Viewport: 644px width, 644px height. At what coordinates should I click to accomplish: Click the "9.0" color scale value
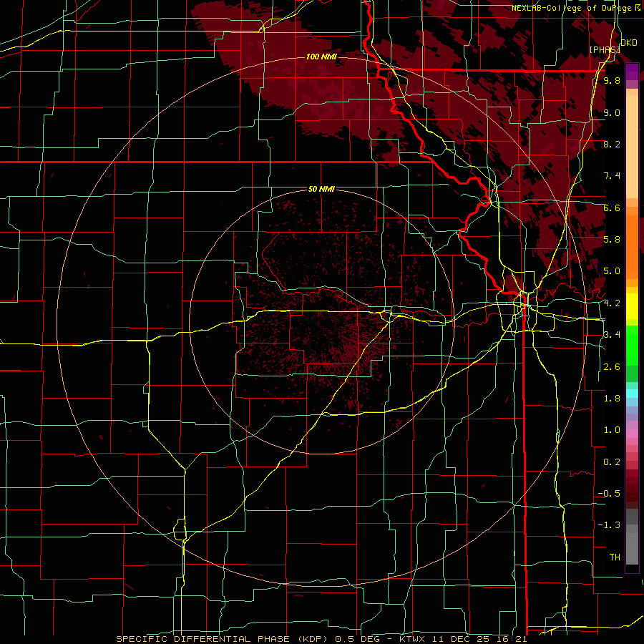[x=612, y=112]
